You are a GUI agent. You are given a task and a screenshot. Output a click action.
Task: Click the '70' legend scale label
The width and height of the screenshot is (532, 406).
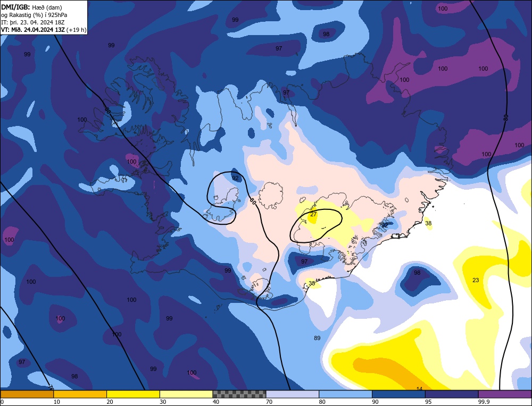(269, 402)
